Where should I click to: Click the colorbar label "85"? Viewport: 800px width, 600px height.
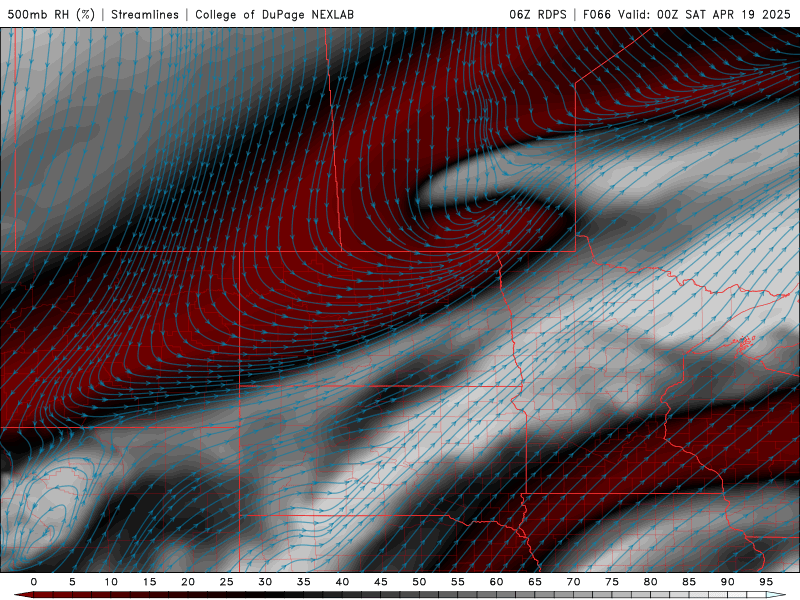tap(689, 582)
